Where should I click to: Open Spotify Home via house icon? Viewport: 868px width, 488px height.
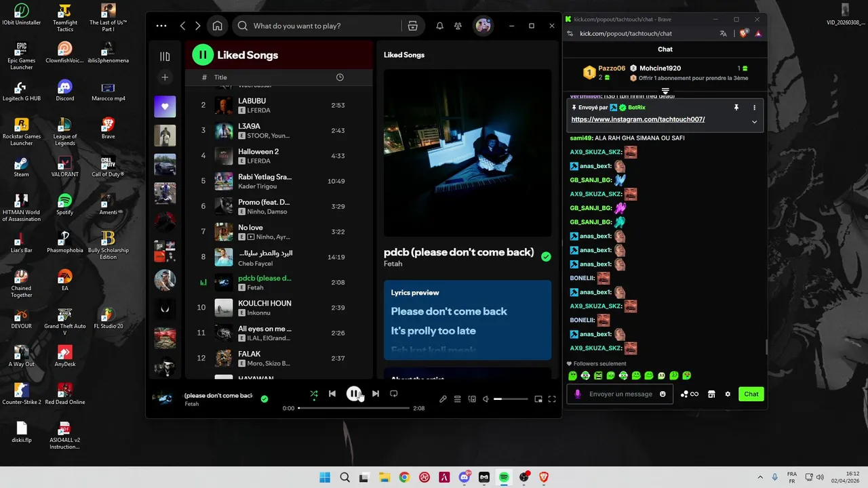(217, 26)
